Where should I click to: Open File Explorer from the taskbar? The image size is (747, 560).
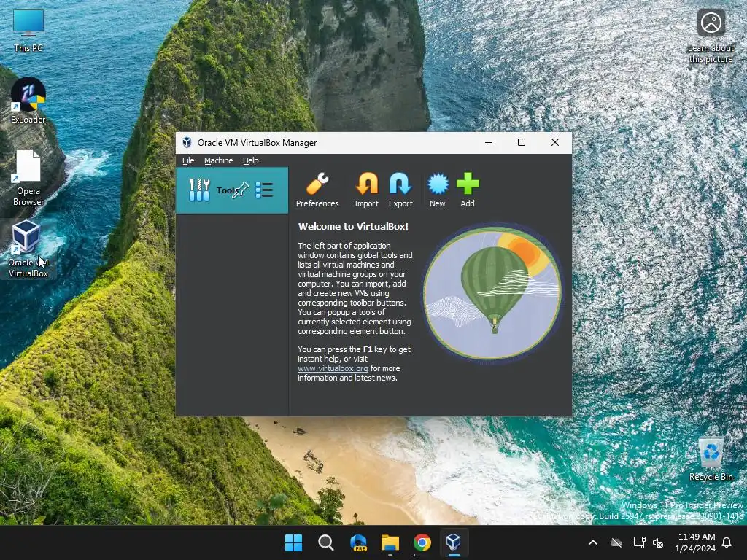click(x=390, y=542)
